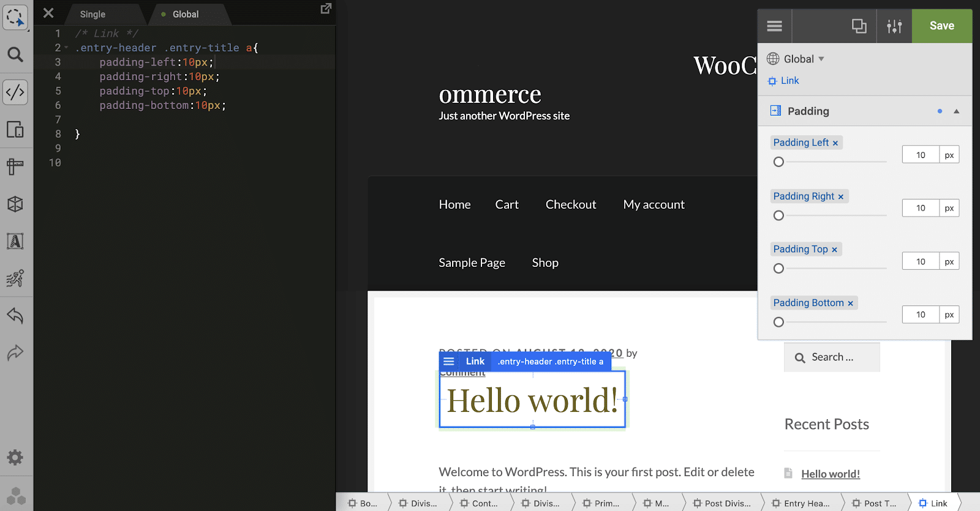Open the responsive device preview icon
This screenshot has height=511, width=980.
pos(15,130)
